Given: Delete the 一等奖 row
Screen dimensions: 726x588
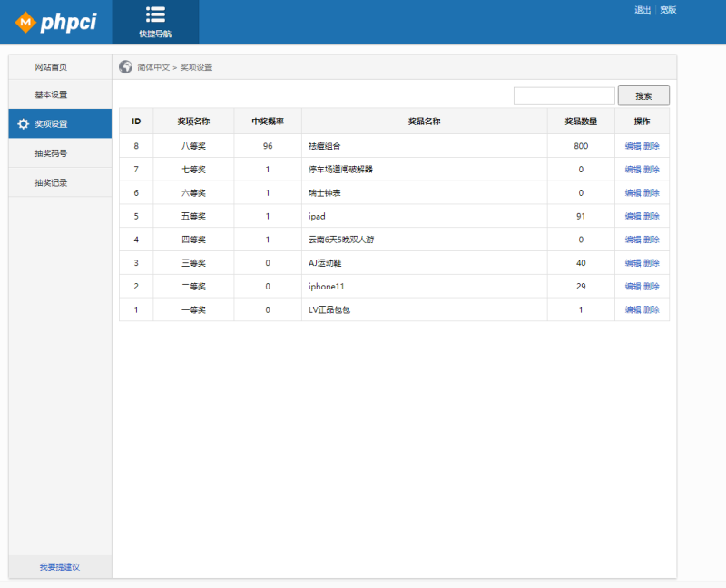Looking at the screenshot, I should click(652, 309).
